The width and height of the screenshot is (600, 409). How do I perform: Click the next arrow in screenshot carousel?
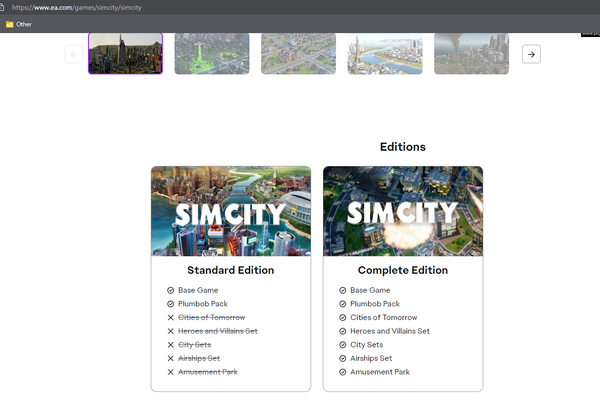point(531,54)
